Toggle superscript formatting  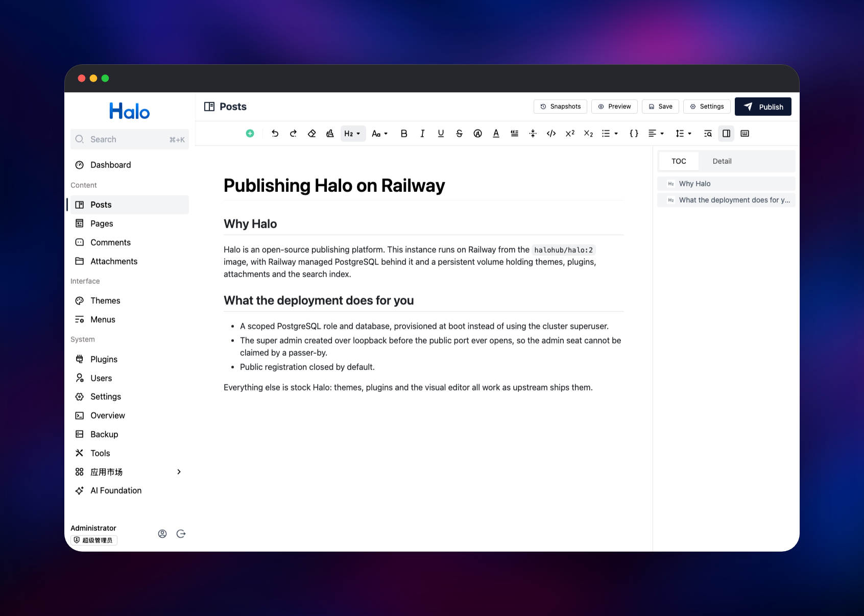pos(570,133)
